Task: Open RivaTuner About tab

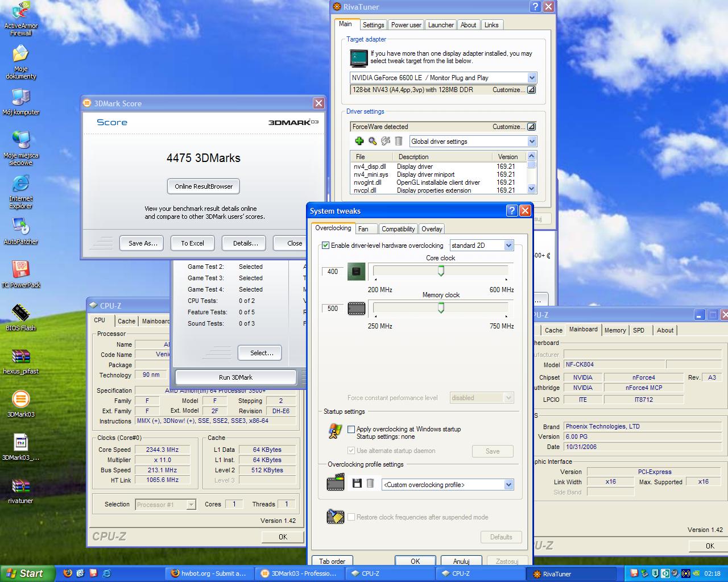Action: (468, 25)
